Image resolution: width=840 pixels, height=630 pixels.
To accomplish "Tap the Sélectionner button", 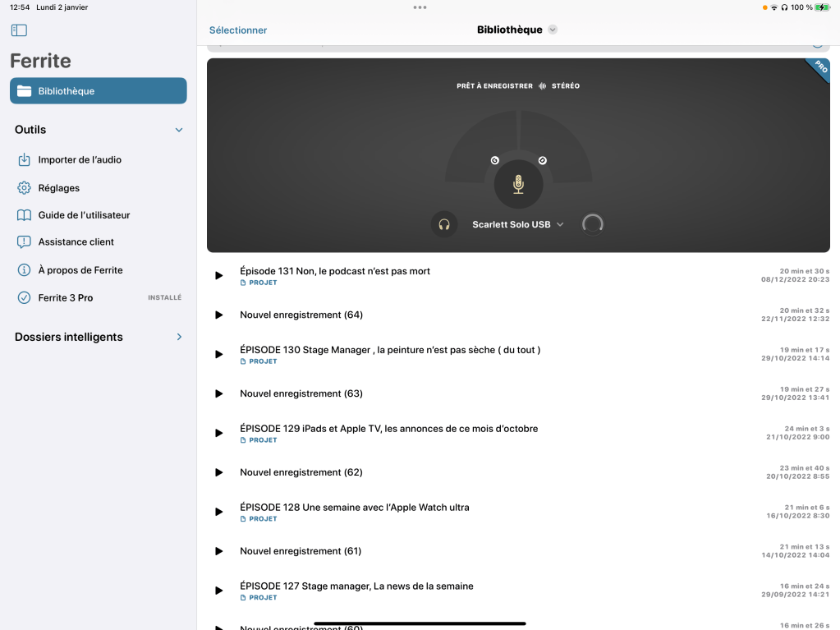I will point(238,30).
